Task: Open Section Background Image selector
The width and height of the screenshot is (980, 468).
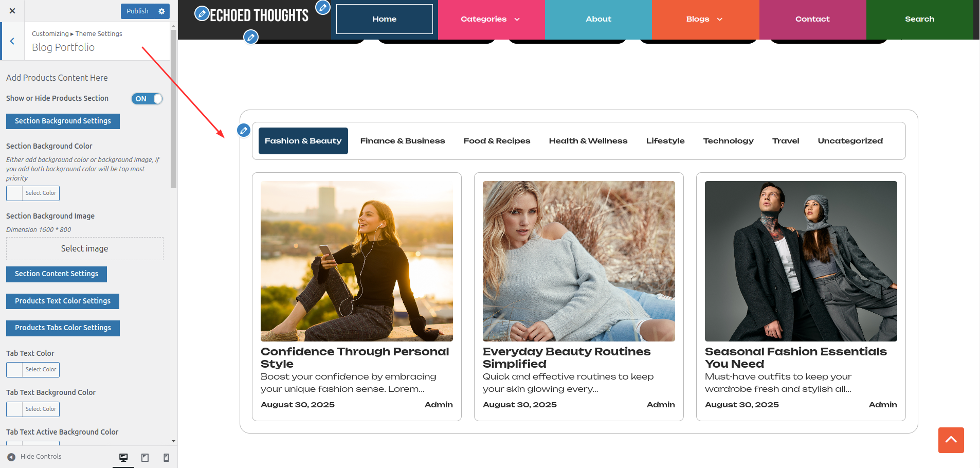Action: tap(85, 248)
